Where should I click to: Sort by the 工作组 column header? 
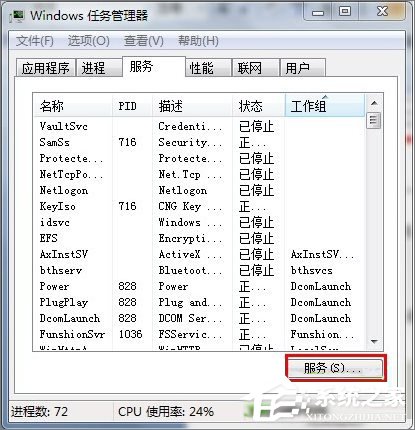coord(325,106)
